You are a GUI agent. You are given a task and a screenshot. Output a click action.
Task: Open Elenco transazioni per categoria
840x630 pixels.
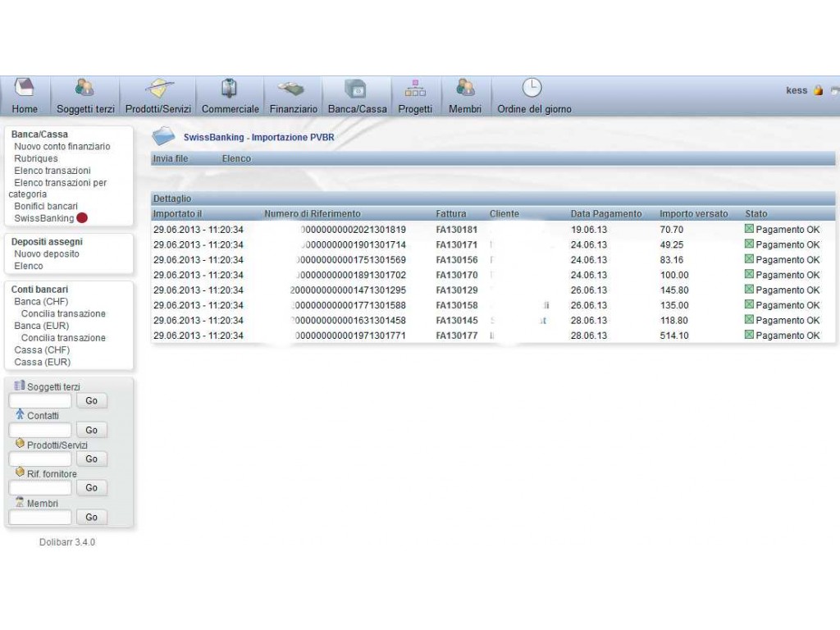[58, 188]
